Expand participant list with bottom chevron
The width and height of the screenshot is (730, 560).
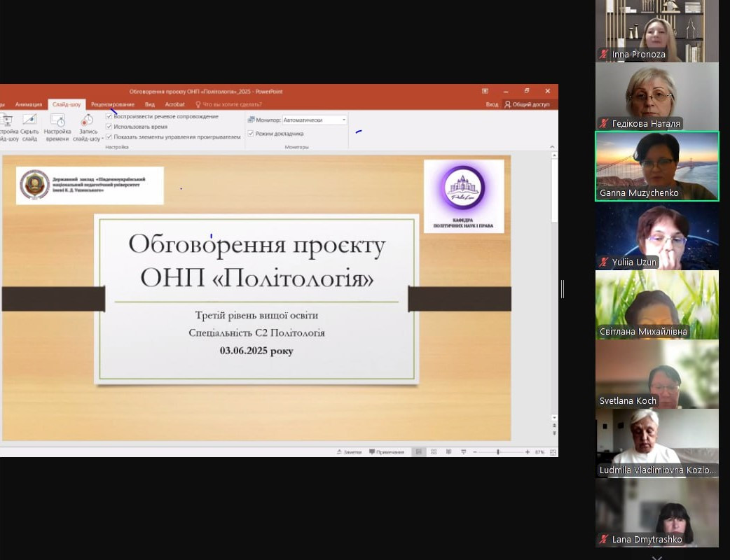pos(657,557)
